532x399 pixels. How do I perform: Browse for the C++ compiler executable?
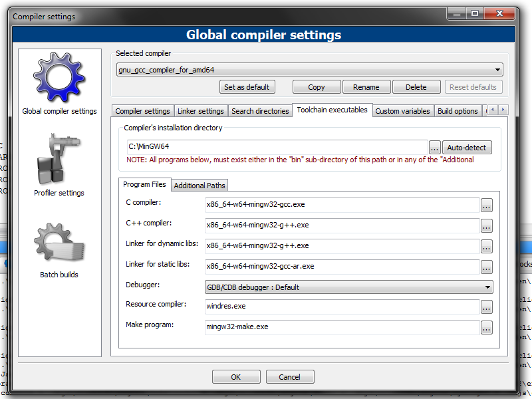(x=486, y=226)
